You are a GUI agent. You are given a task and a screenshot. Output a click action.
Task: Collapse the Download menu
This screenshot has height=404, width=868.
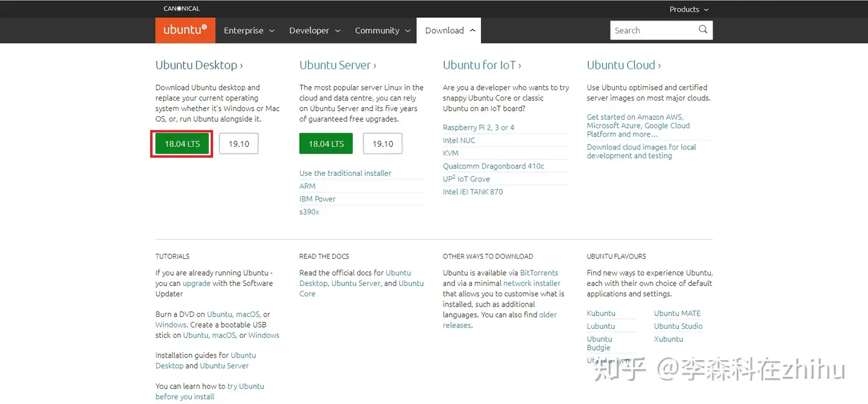pyautogui.click(x=449, y=30)
